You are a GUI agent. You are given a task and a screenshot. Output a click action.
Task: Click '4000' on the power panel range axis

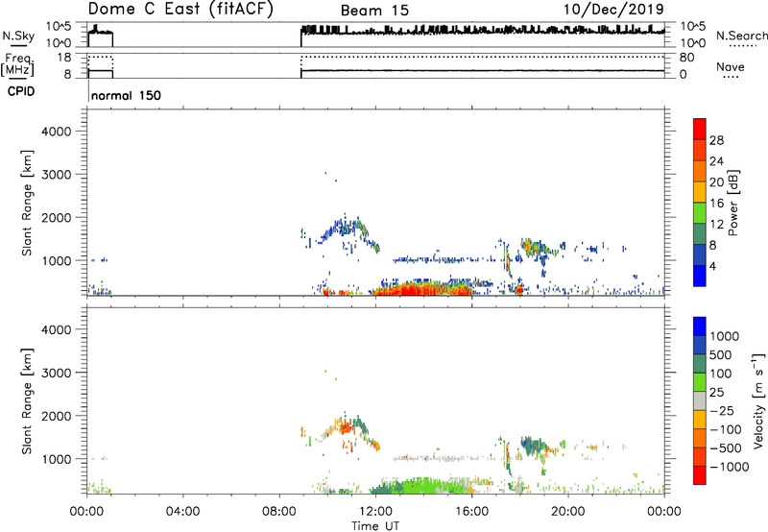(56, 132)
